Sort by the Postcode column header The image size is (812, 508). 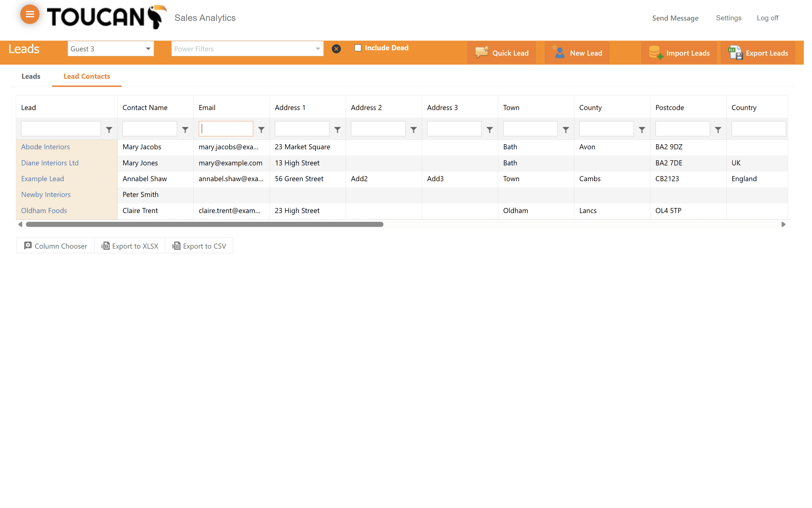pyautogui.click(x=688, y=108)
